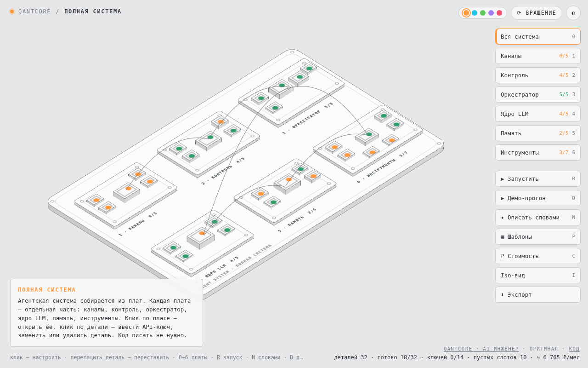Open the КОД link in the footer
The height and width of the screenshot is (368, 588).
pos(574,349)
